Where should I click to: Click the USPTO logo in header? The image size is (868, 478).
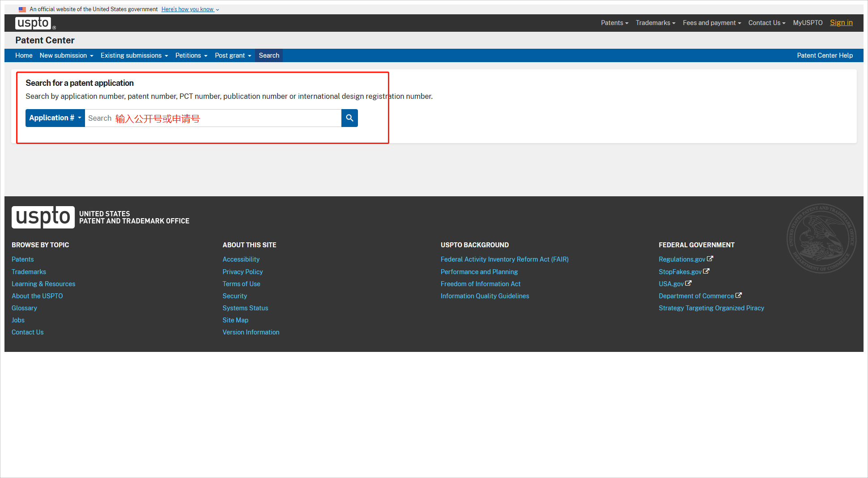(33, 23)
